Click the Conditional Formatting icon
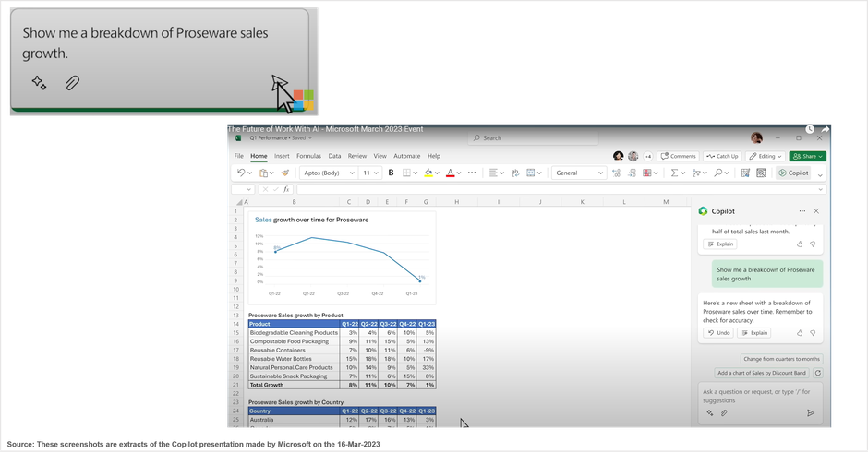The height and width of the screenshot is (453, 868). coord(647,173)
